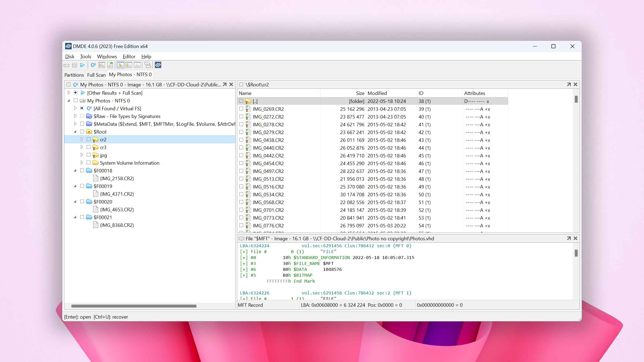The width and height of the screenshot is (644, 362).
Task: Select the tree-and-list view toolbar icon
Action: [x=120, y=65]
